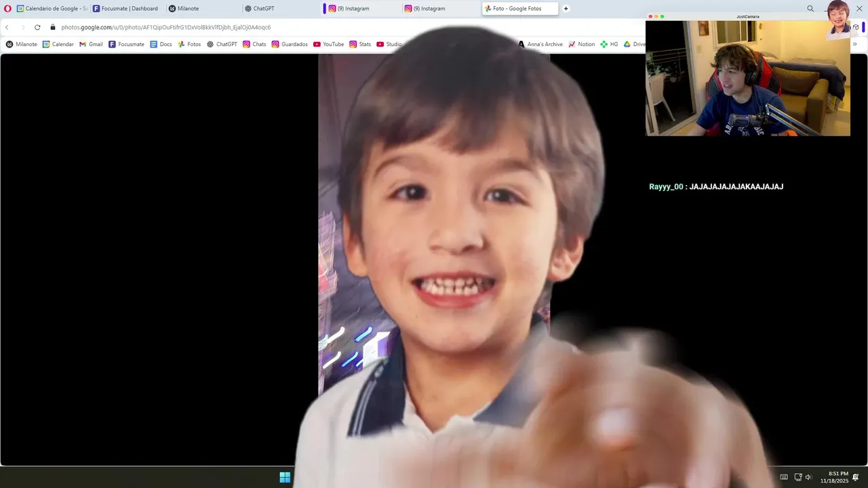
Task: Open the Docs bookmark
Action: pos(161,44)
